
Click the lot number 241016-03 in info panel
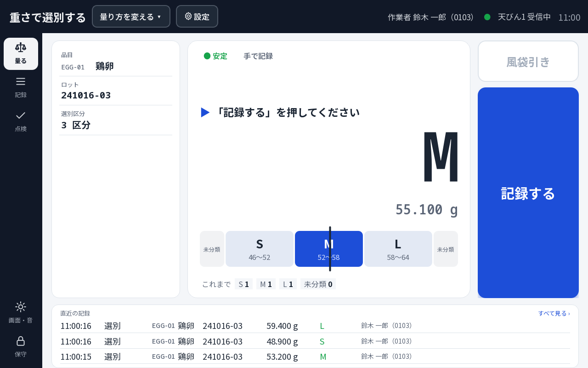pyautogui.click(x=86, y=95)
